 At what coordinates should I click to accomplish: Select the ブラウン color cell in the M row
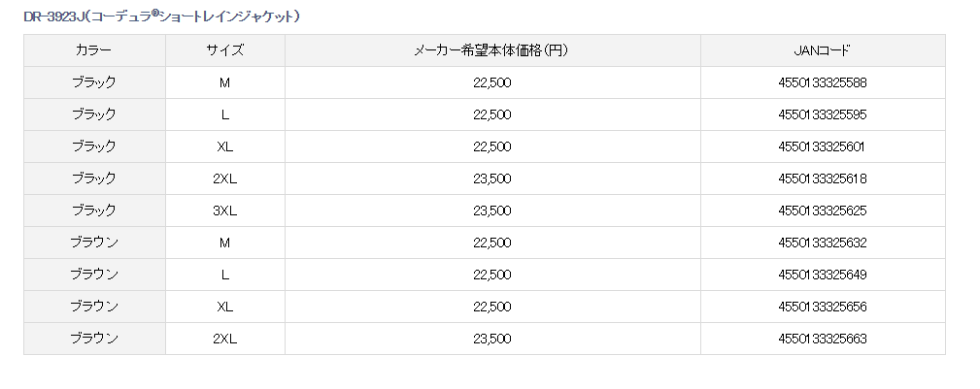(x=94, y=243)
